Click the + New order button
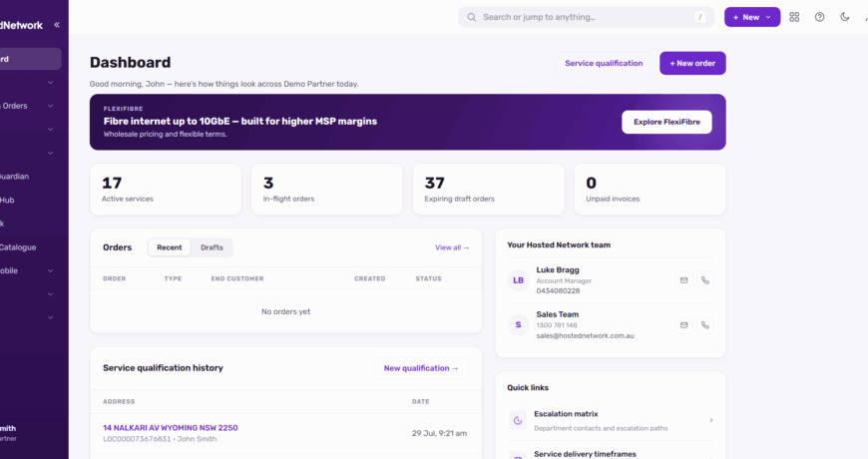868x459 pixels. tap(692, 63)
